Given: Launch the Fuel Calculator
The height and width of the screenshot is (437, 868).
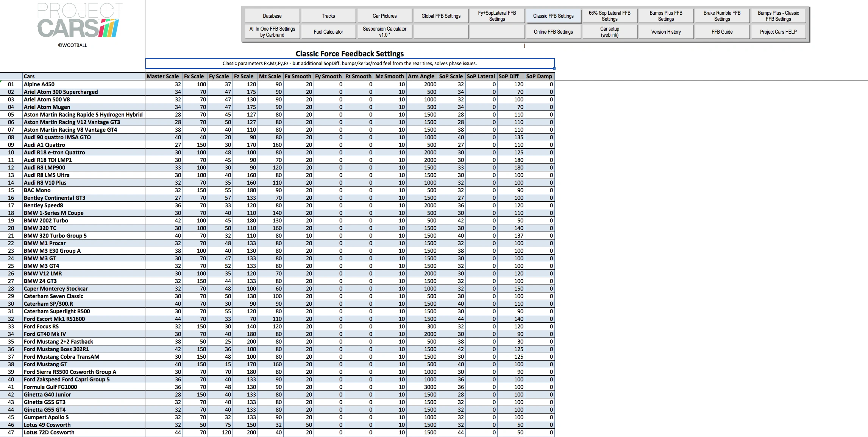Looking at the screenshot, I should click(x=328, y=32).
